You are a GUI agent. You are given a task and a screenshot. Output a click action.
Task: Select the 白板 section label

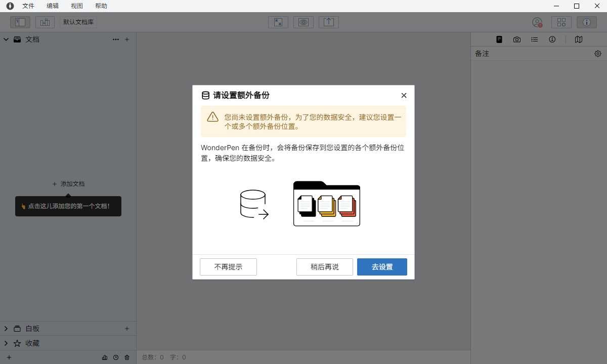click(32, 329)
